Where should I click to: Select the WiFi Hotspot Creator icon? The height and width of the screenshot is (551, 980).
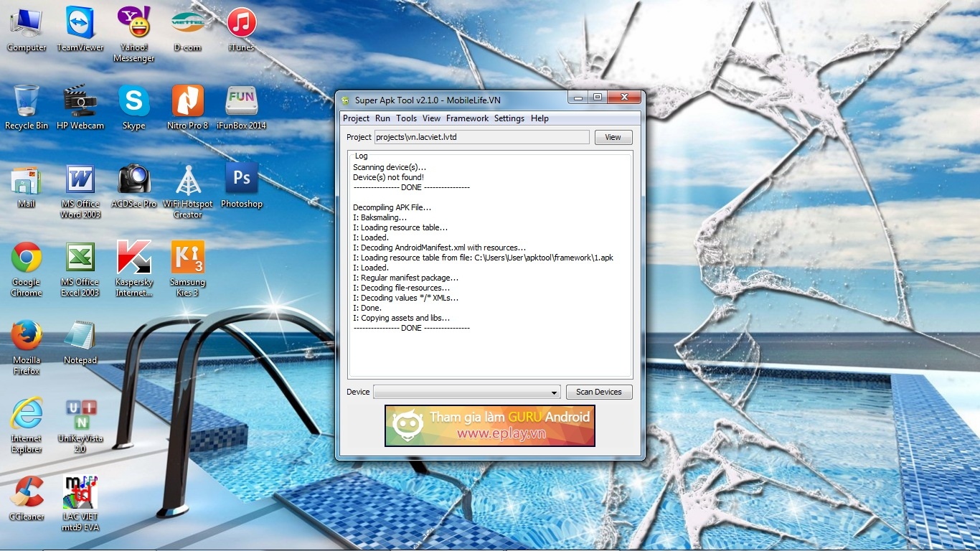pyautogui.click(x=188, y=190)
